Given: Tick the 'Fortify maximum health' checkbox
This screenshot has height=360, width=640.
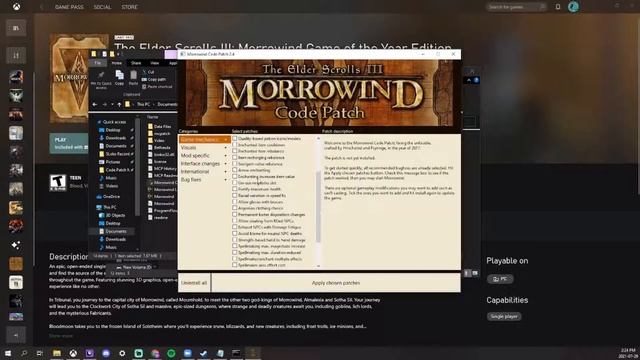Looking at the screenshot, I should [x=235, y=189].
